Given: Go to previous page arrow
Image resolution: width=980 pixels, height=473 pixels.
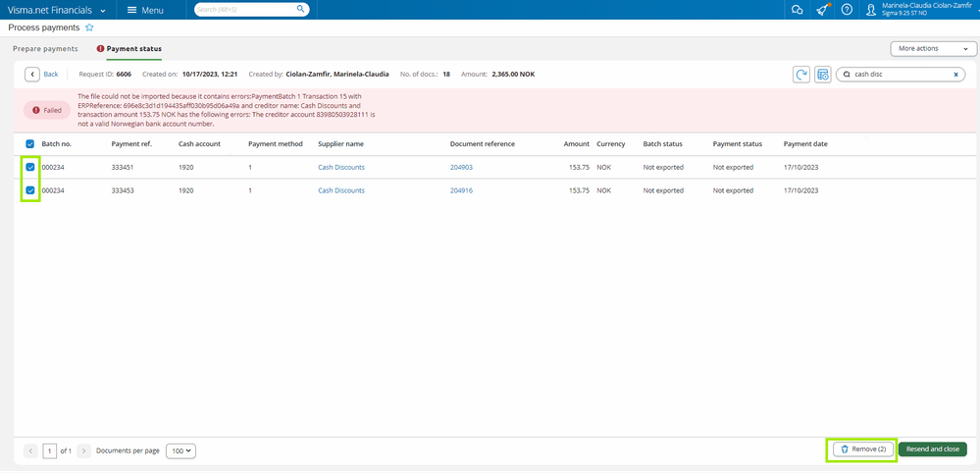Looking at the screenshot, I should click(x=30, y=450).
